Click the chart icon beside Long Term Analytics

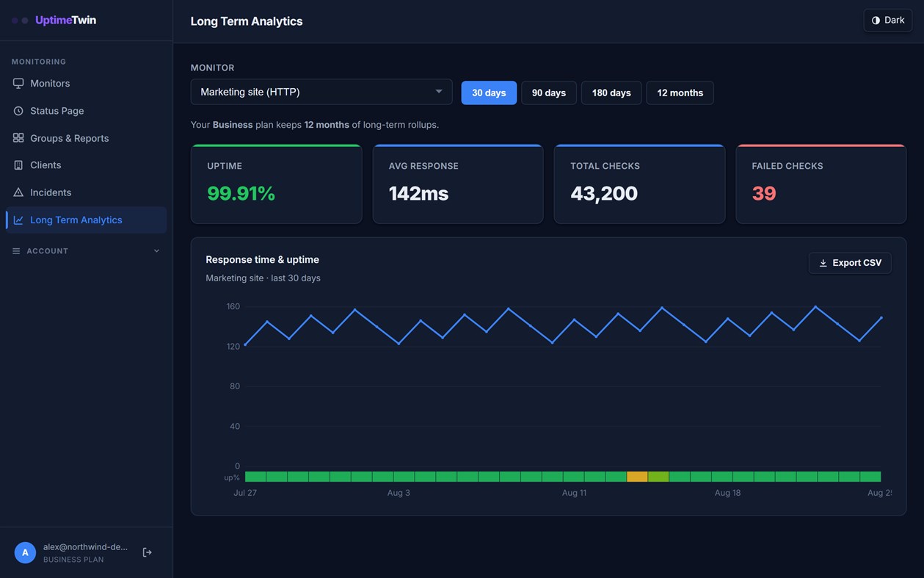click(18, 220)
